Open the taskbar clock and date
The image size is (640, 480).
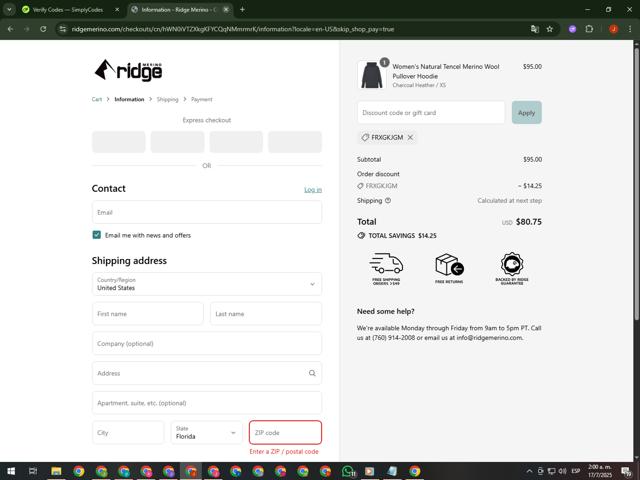click(x=600, y=471)
